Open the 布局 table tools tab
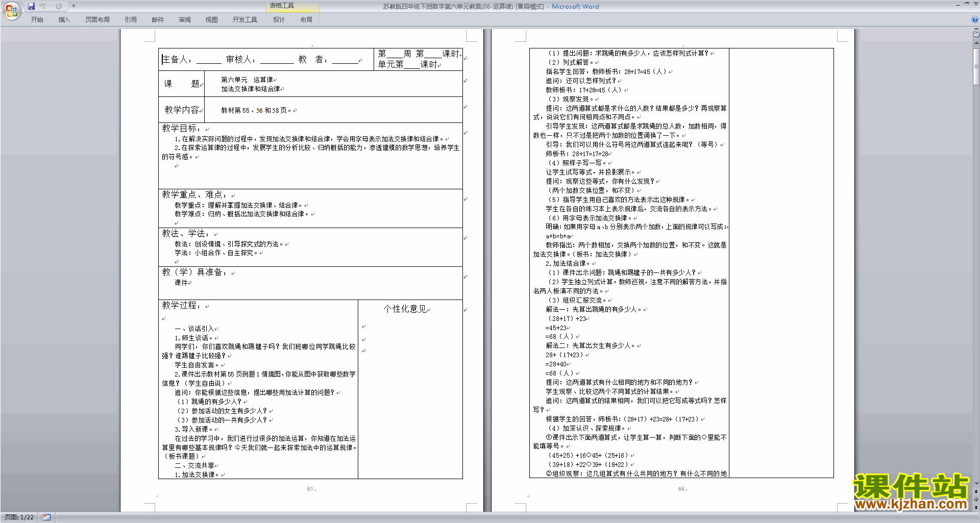The width and height of the screenshot is (980, 523). [x=306, y=20]
